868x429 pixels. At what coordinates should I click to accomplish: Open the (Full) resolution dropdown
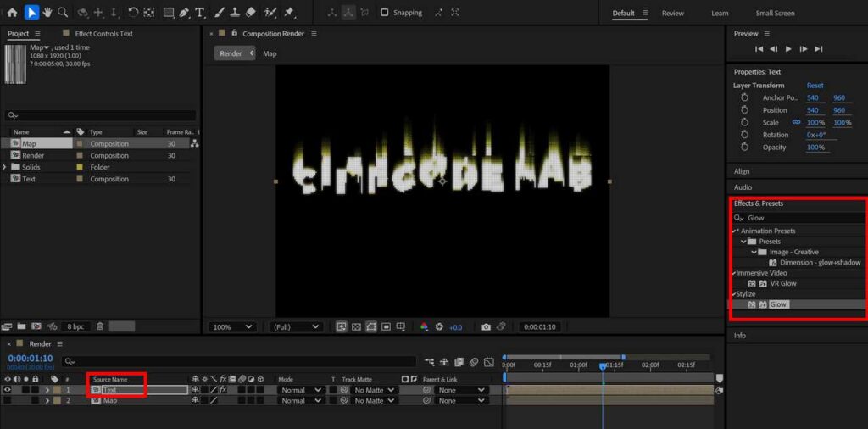296,327
